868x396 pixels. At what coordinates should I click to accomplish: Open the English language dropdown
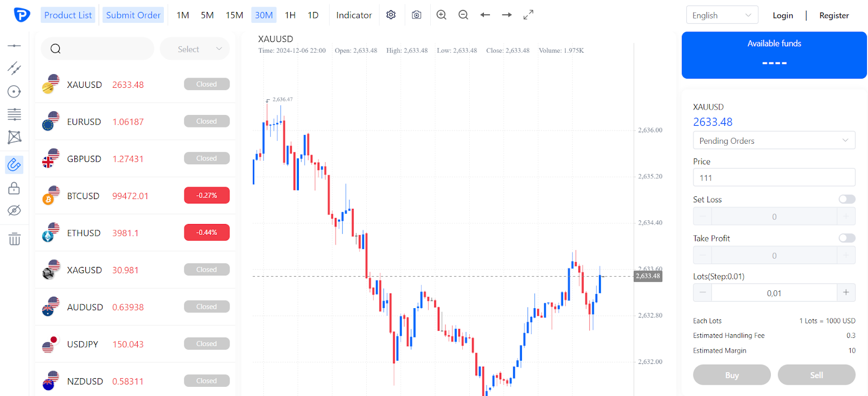click(x=722, y=15)
